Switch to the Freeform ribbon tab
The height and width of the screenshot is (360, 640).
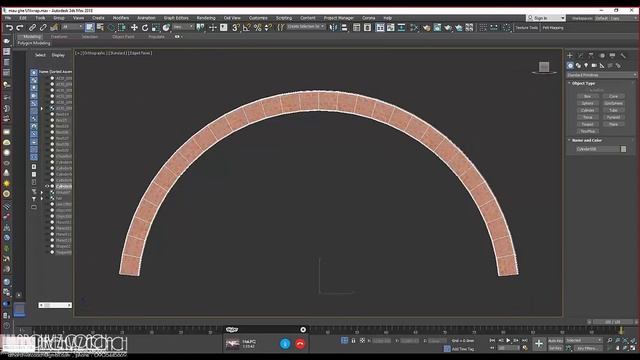coord(59,37)
